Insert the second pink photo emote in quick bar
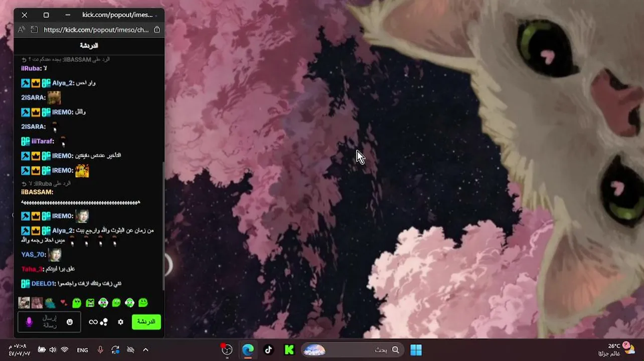The height and width of the screenshot is (361, 644). 37,303
